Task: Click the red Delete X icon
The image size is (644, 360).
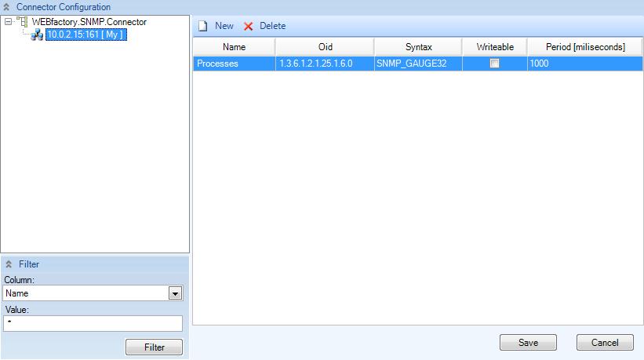Action: (x=249, y=26)
